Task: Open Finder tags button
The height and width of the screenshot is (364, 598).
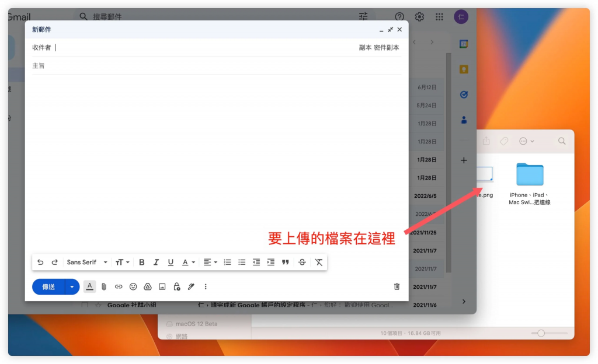Action: point(504,141)
